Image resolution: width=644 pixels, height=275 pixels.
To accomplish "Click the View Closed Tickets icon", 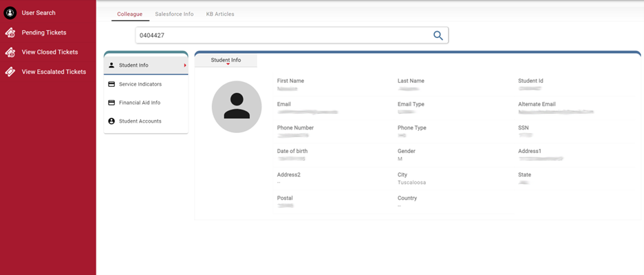I will tap(10, 52).
